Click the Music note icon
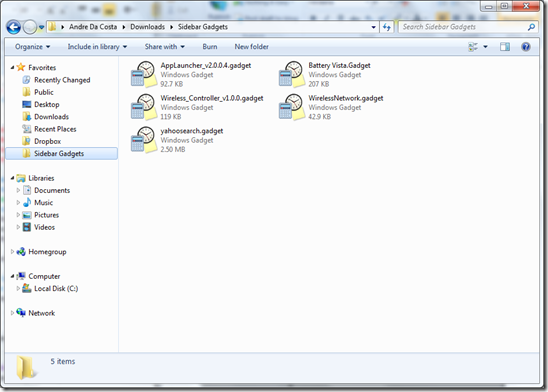Viewport: 548px width, 392px height. 27,202
